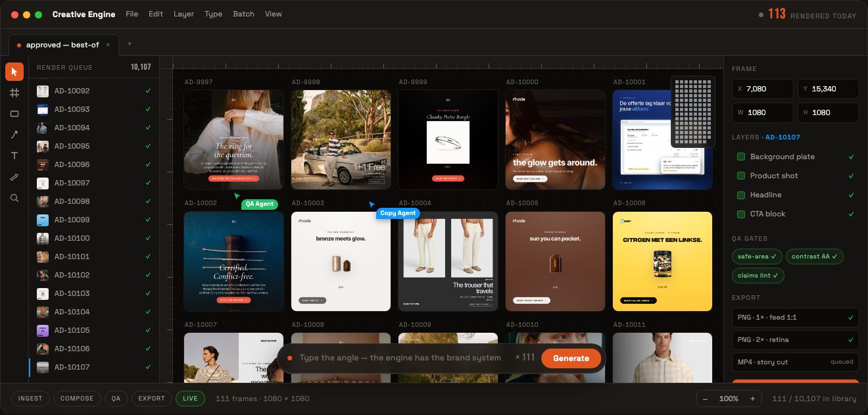Select the pointer selection tool
Viewport: 868px width, 415px height.
pyautogui.click(x=14, y=72)
